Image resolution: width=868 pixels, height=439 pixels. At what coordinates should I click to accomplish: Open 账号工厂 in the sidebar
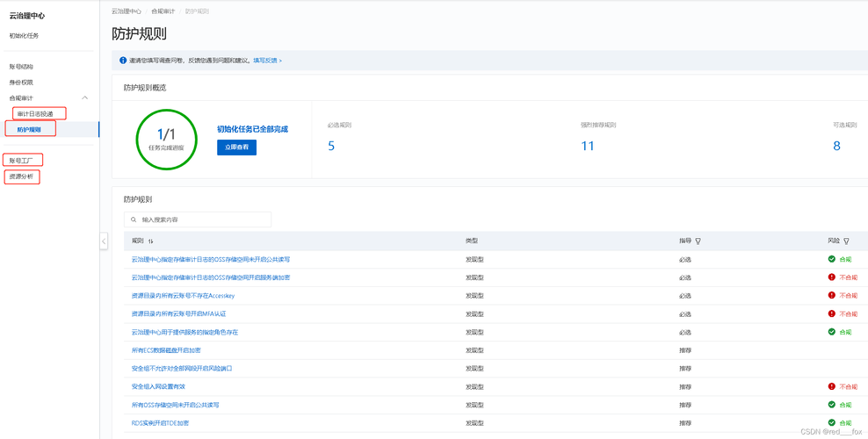pyautogui.click(x=21, y=161)
